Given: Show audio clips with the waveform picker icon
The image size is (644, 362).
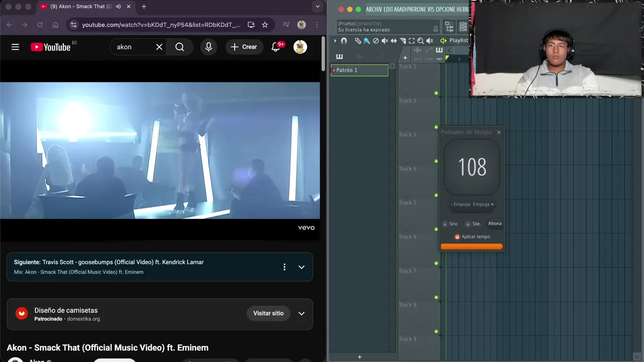Looking at the screenshot, I should click(x=360, y=57).
